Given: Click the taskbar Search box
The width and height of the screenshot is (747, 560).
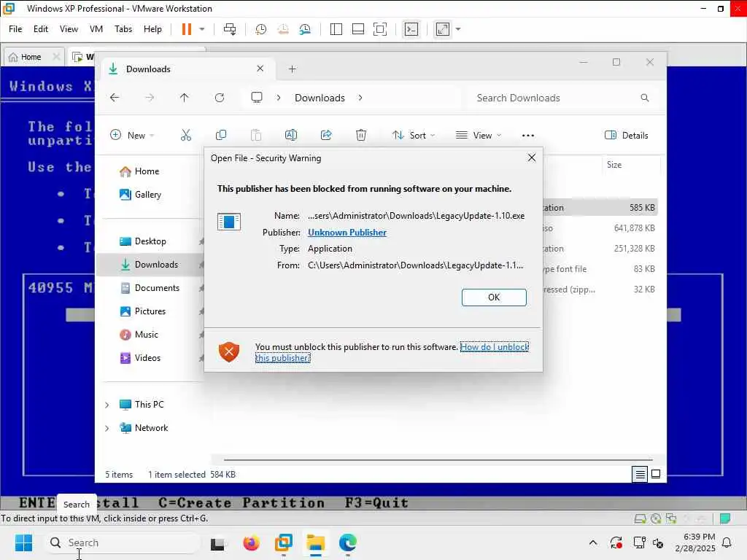Looking at the screenshot, I should [x=123, y=542].
